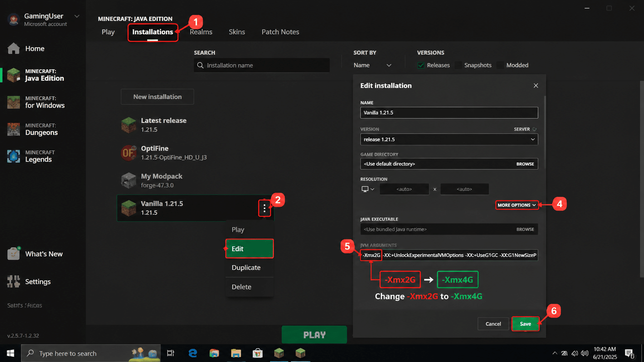Image resolution: width=644 pixels, height=362 pixels.
Task: Choose Duplicate in context menu
Action: coord(250,268)
